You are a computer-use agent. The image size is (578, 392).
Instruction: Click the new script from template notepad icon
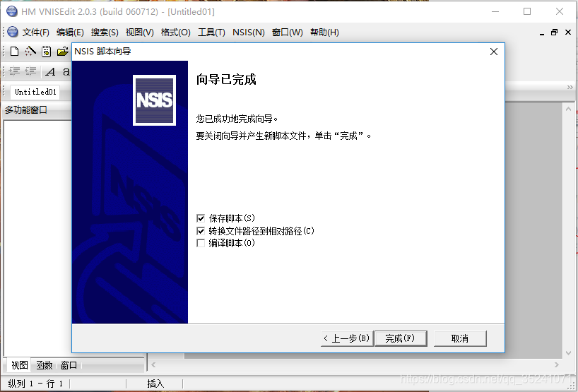coord(46,52)
